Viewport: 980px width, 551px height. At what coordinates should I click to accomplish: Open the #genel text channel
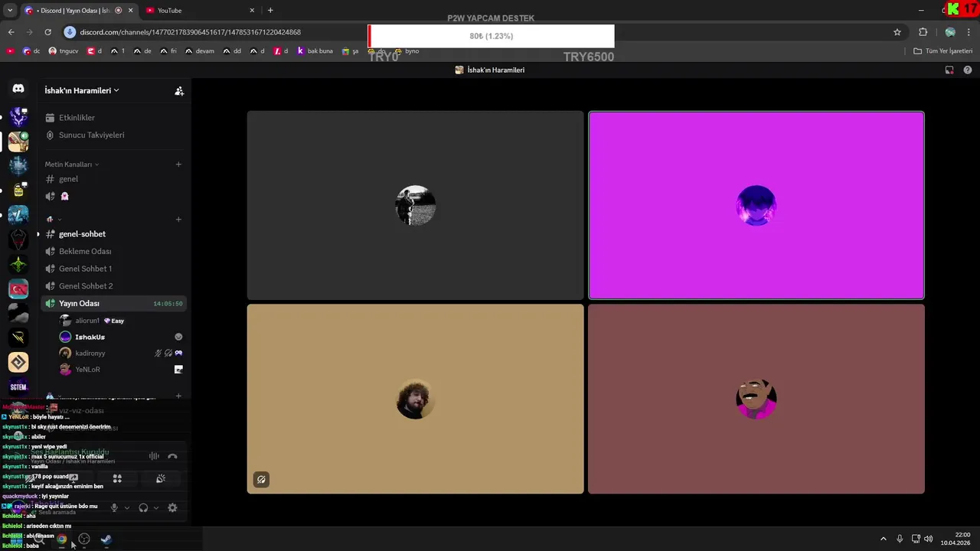pos(113,179)
